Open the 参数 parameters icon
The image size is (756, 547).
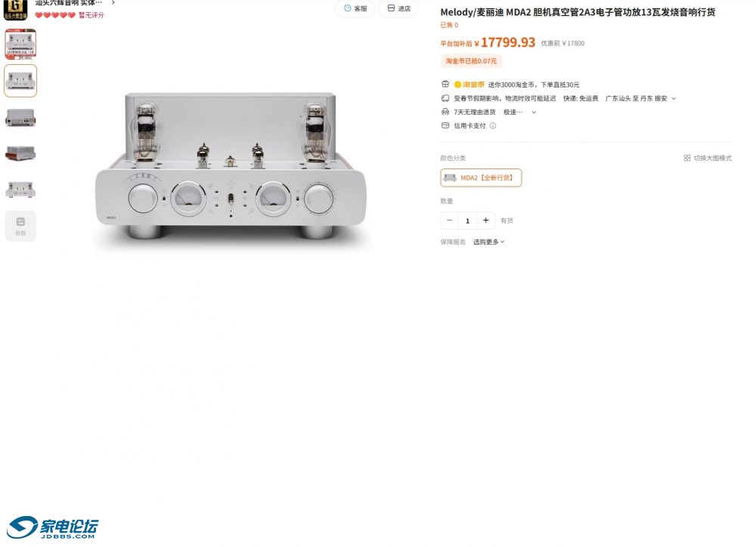point(20,226)
